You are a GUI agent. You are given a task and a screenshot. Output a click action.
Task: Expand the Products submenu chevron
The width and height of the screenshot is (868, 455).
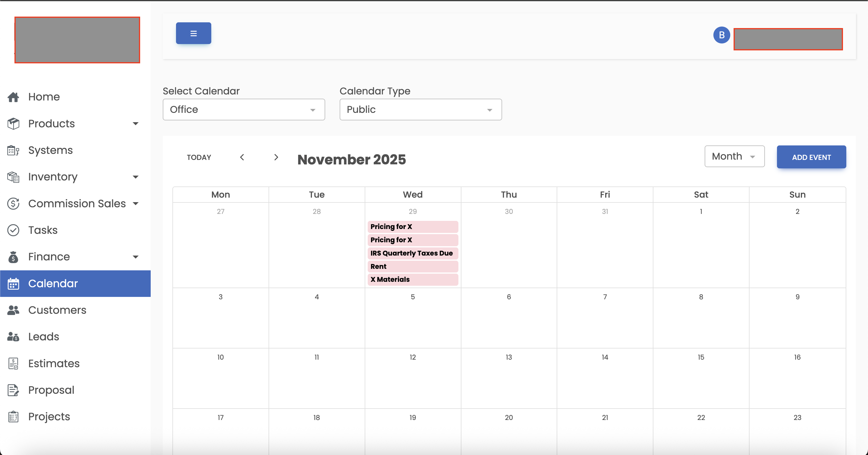[x=135, y=123]
